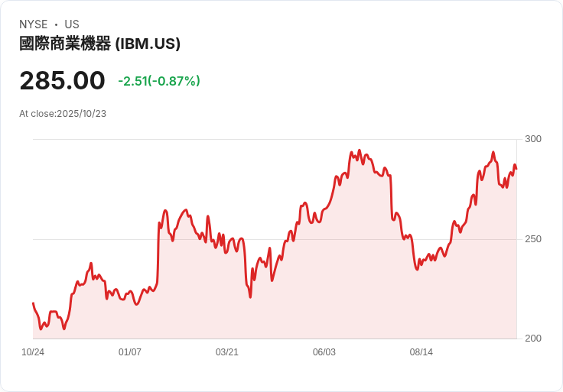Click the NYSE exchange label
This screenshot has height=392, width=563.
[x=33, y=24]
